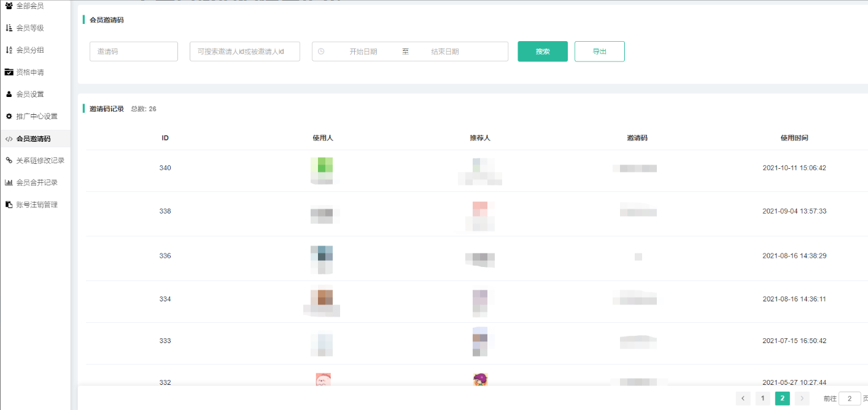This screenshot has height=410, width=868.
Task: Open 会员等级 in the sidebar menu
Action: tap(30, 28)
